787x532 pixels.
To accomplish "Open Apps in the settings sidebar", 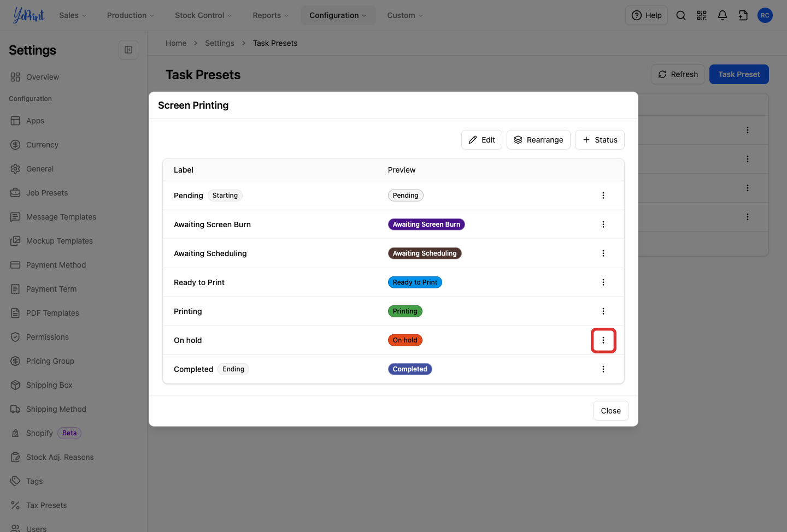I will coord(35,121).
